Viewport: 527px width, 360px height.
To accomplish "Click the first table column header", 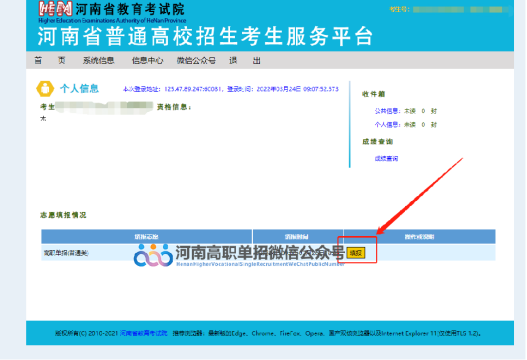I will pyautogui.click(x=147, y=237).
